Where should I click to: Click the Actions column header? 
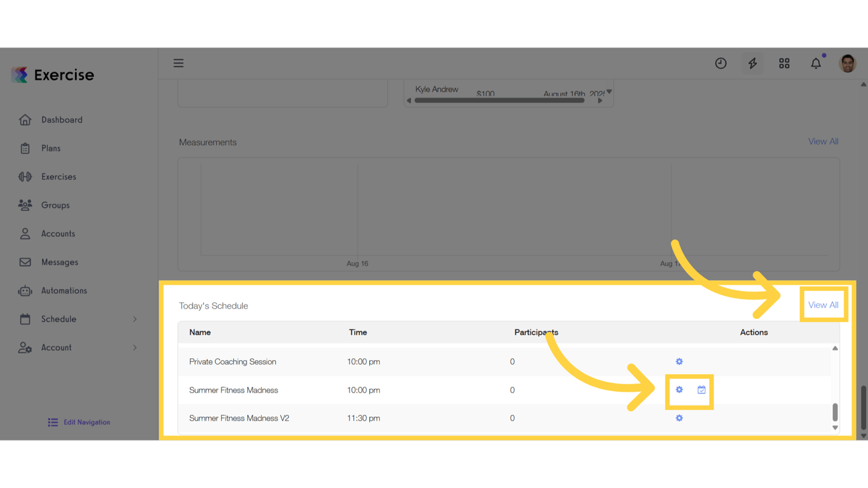pos(754,332)
